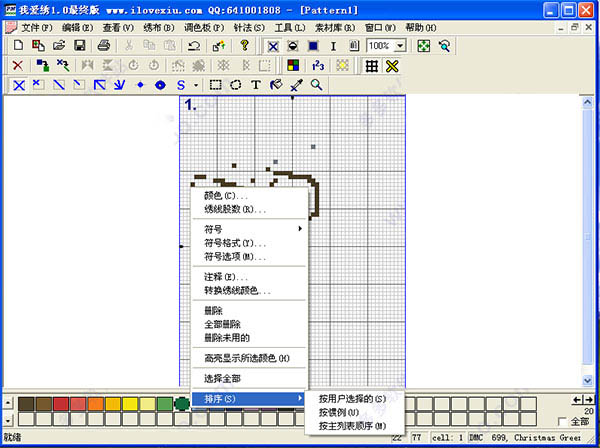
Task: Click the Undo arrow icon
Action: 194,46
